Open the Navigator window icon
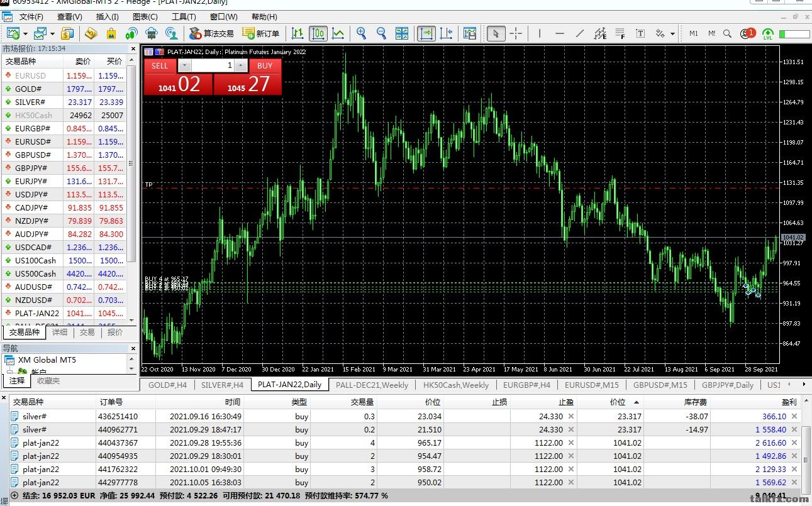 click(x=91, y=33)
